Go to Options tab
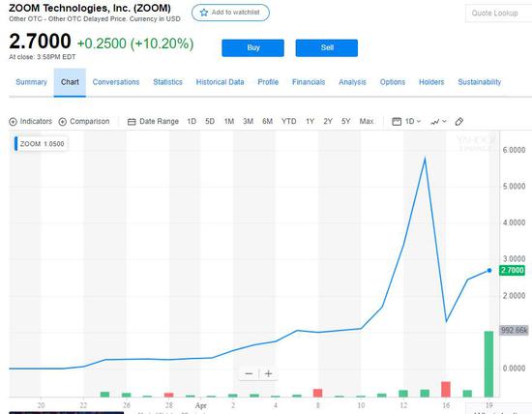 tap(393, 82)
